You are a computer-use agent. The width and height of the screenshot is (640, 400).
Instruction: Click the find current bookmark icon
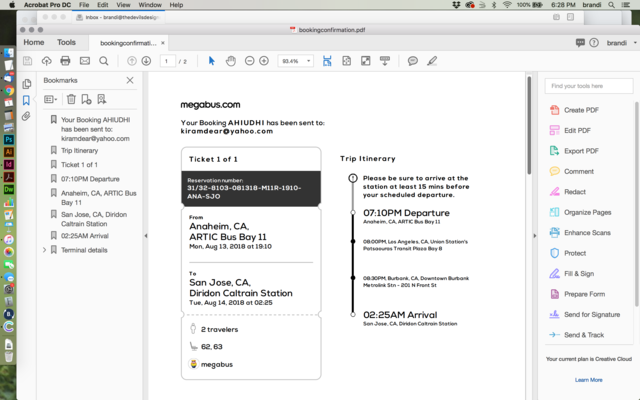(x=102, y=99)
